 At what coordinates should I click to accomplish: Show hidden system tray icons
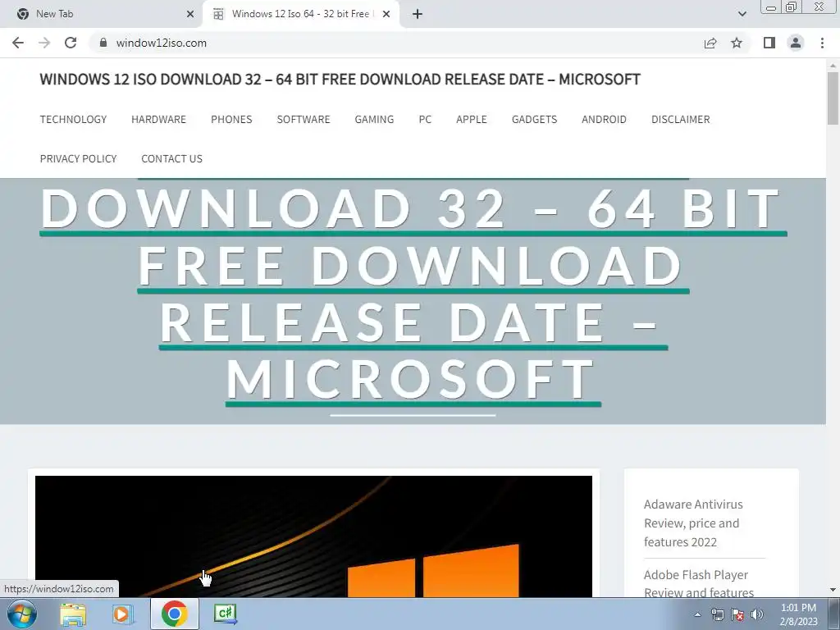coord(697,614)
